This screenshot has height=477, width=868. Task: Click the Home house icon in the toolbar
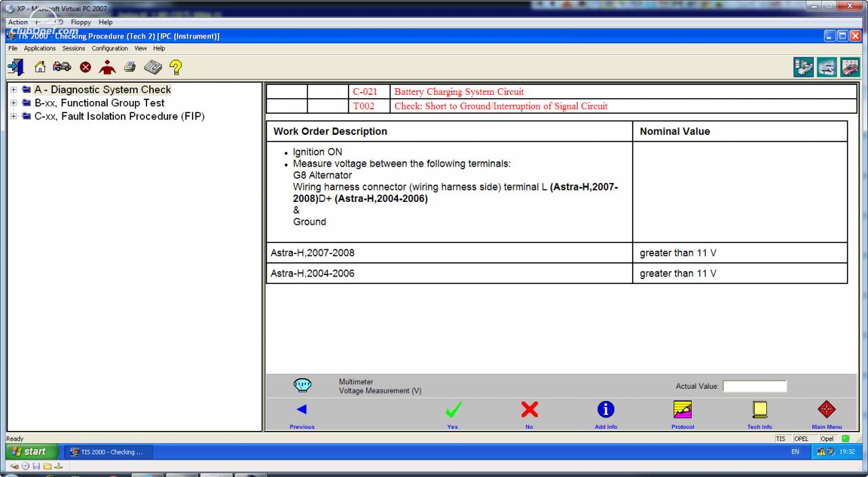(40, 67)
